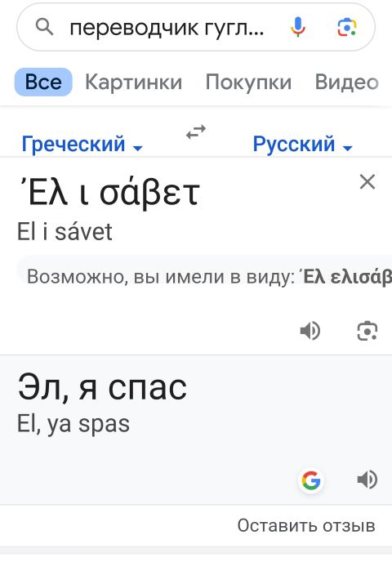The image size is (392, 571).
Task: Open Google Lens camera search icon
Action: pos(347,27)
